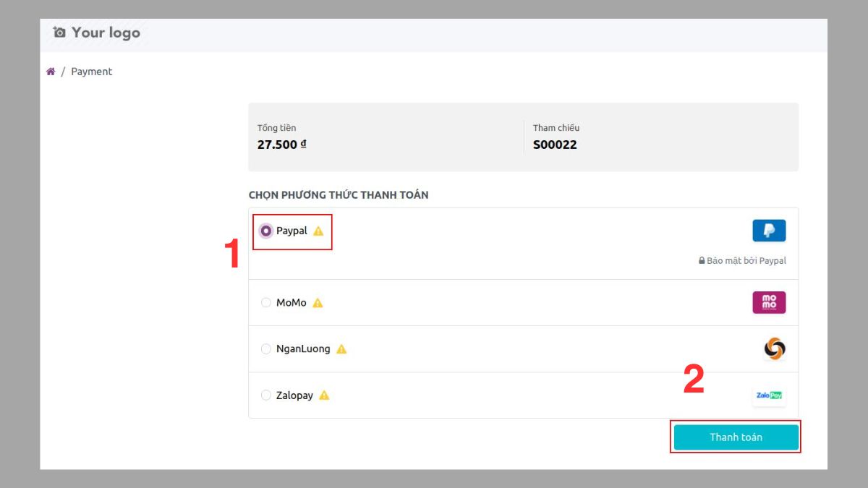Viewport: 868px width, 488px height.
Task: Select the Paypal payment radio button
Action: [266, 230]
